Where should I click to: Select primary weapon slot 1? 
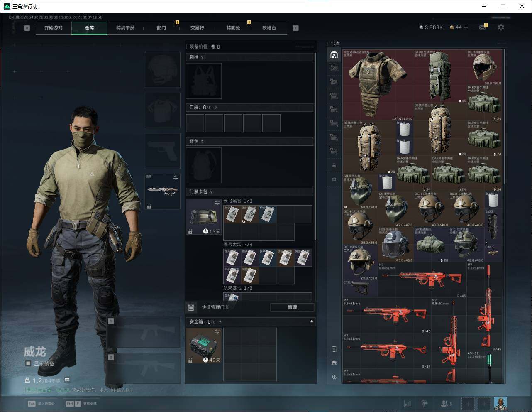pyautogui.click(x=144, y=332)
